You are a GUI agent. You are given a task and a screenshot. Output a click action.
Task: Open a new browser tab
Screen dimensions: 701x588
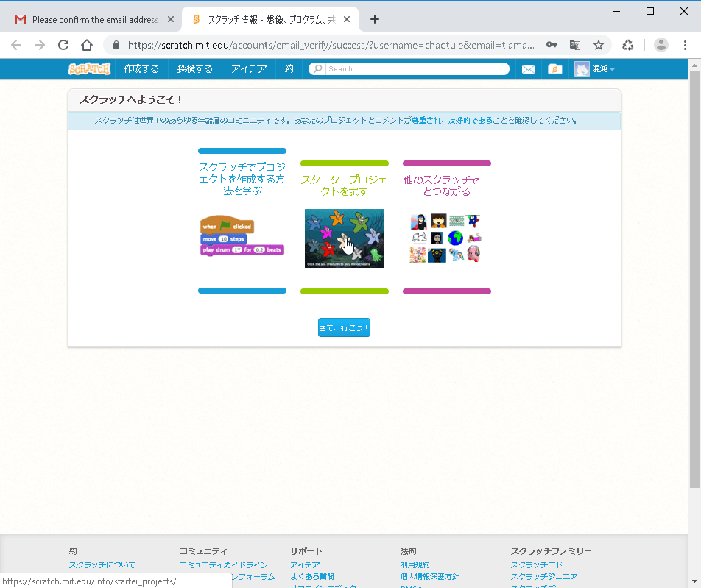coord(375,19)
